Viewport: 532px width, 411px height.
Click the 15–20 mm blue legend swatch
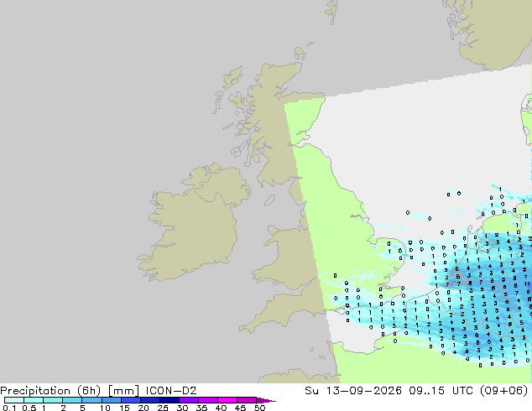point(131,400)
